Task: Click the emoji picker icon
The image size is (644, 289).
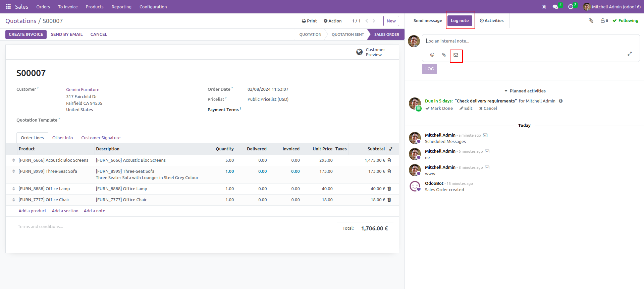Action: 432,55
